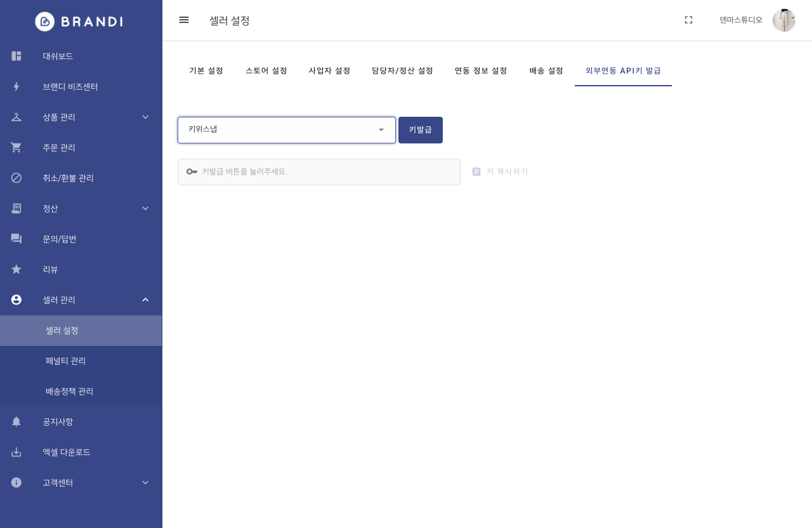Collapse the 셀러 관리 submenu chevron
The height and width of the screenshot is (528, 812).
145,300
